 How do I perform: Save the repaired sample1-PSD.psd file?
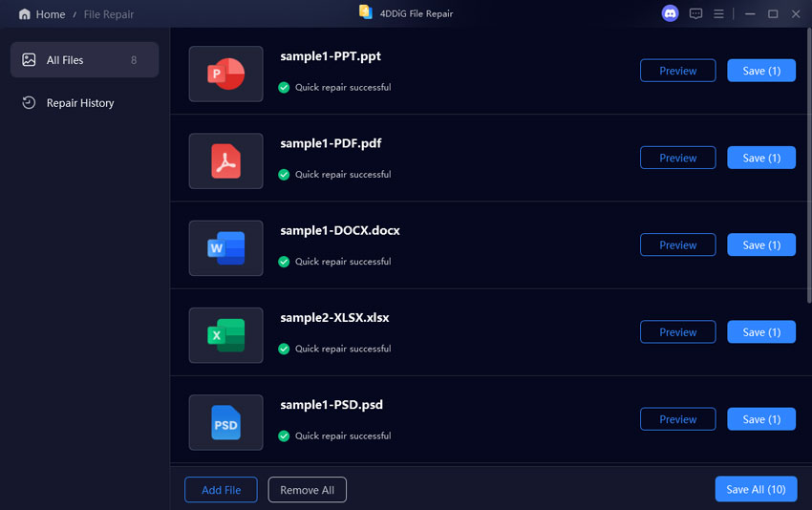point(761,419)
